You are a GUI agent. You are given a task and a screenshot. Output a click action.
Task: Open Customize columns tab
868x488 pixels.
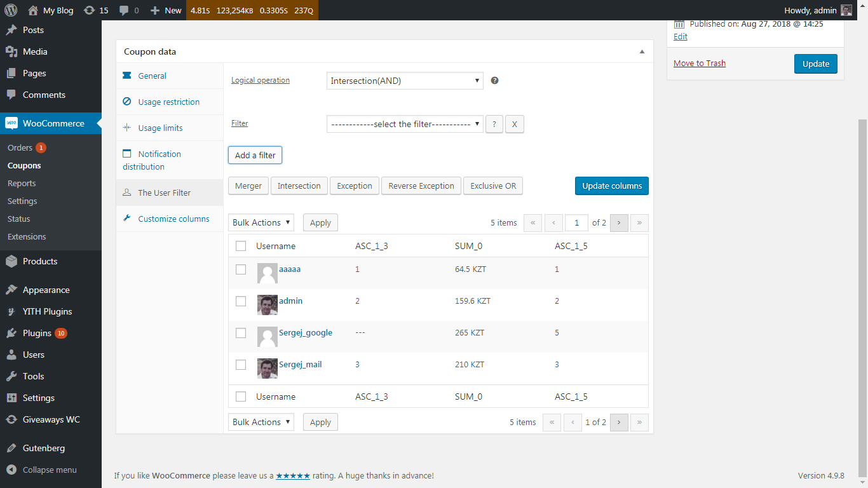pos(170,219)
